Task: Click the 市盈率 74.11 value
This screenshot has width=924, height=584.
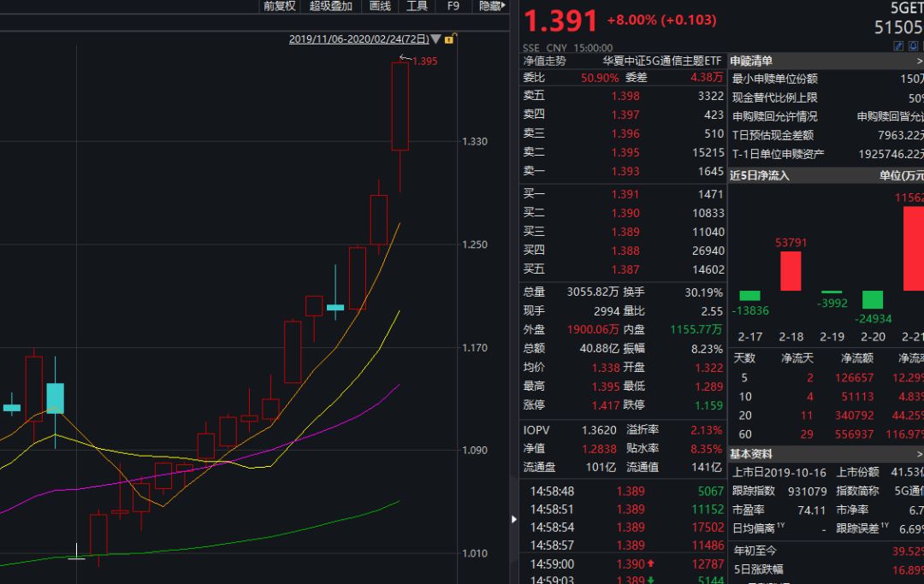Action: 811,510
